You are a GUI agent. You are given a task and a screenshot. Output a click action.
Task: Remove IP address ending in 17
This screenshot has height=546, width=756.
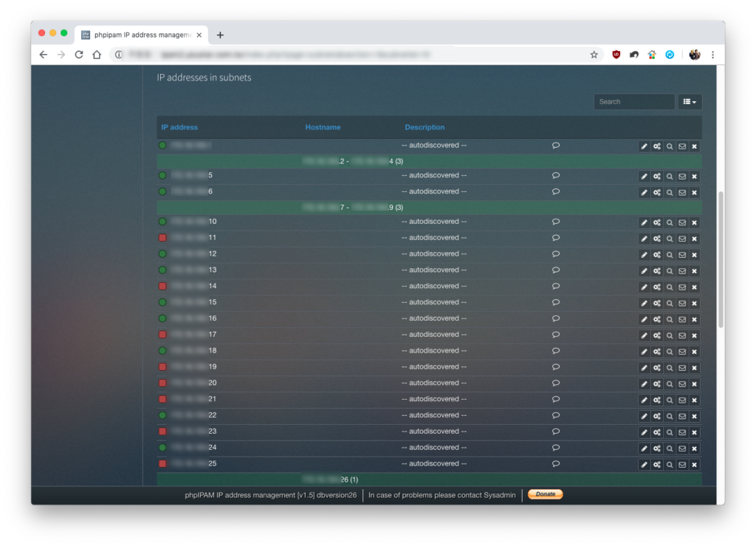coord(694,335)
